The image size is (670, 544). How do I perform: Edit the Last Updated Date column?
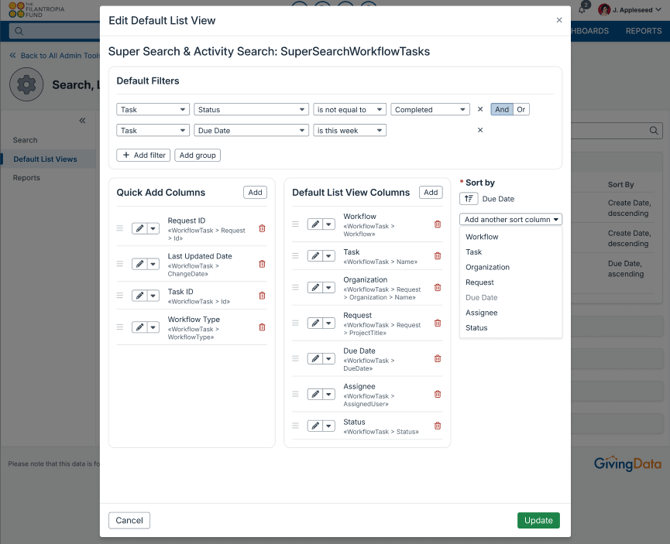(x=140, y=264)
